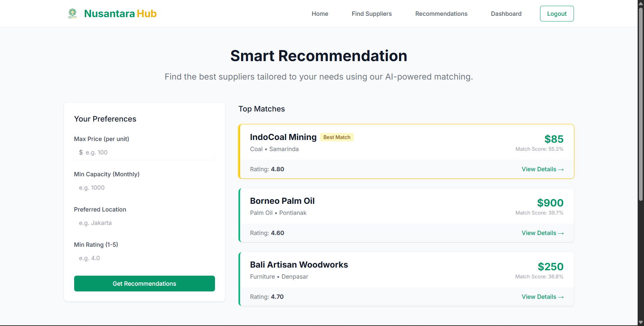Image resolution: width=644 pixels, height=326 pixels.
Task: Open the Recommendations nav link
Action: pyautogui.click(x=441, y=14)
